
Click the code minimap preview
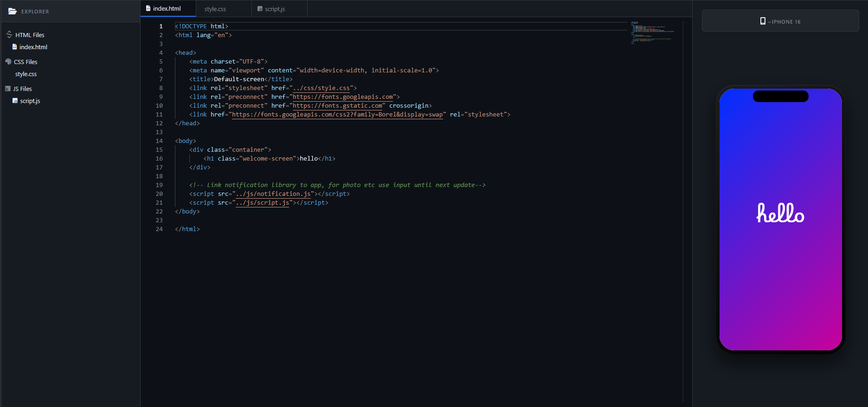click(x=652, y=32)
